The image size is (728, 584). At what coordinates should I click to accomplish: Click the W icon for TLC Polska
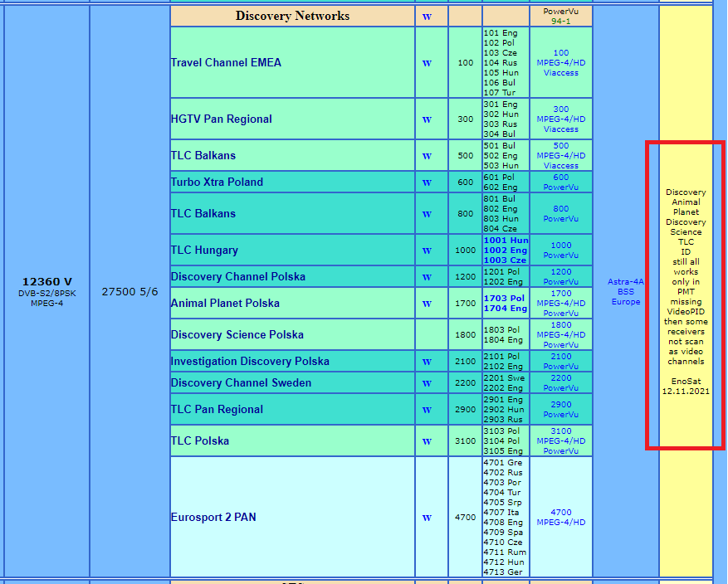(427, 441)
